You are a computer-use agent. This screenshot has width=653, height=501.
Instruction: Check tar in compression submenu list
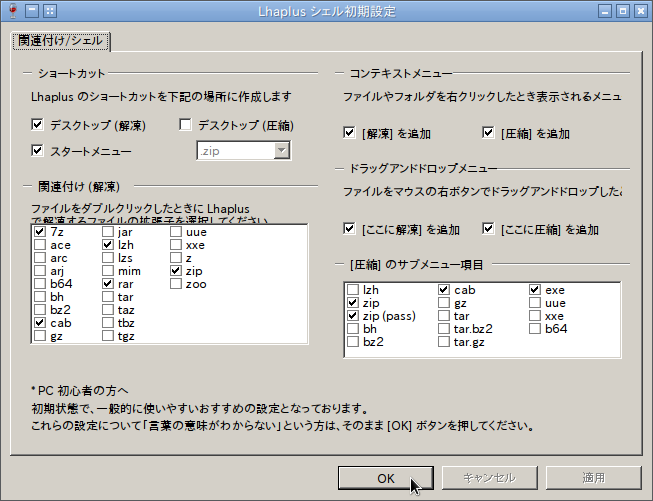coord(444,316)
